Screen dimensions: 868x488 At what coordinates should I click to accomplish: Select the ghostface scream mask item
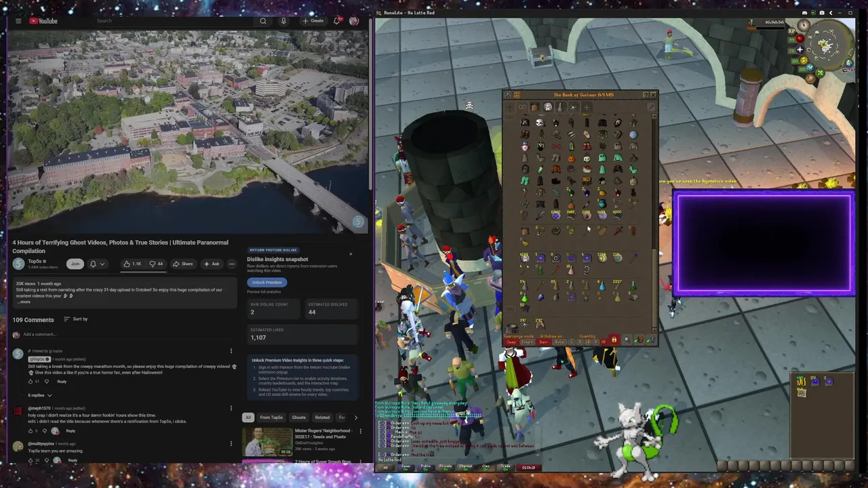(x=617, y=123)
